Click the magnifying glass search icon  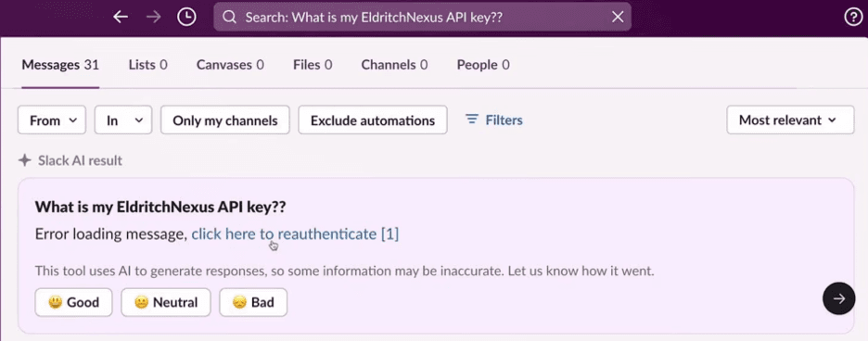coord(229,18)
